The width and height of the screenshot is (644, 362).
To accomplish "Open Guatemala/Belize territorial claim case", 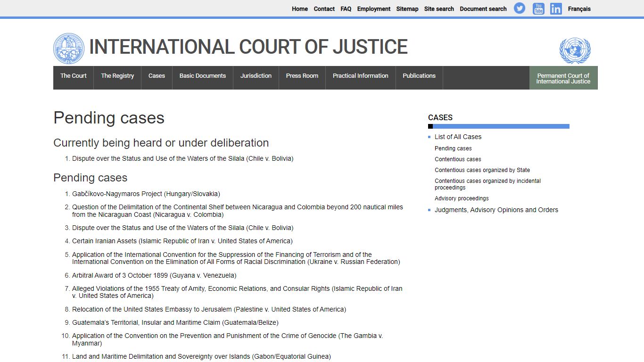I will coord(175,322).
